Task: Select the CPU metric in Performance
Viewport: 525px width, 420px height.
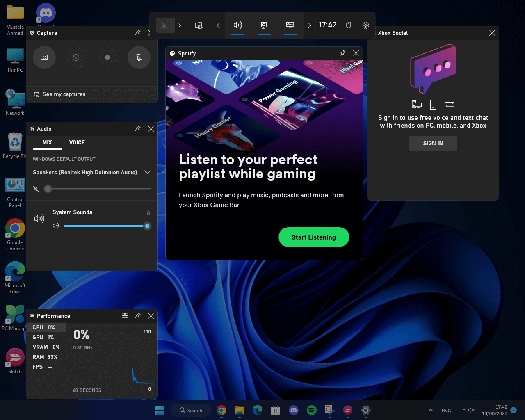Action: click(x=46, y=327)
